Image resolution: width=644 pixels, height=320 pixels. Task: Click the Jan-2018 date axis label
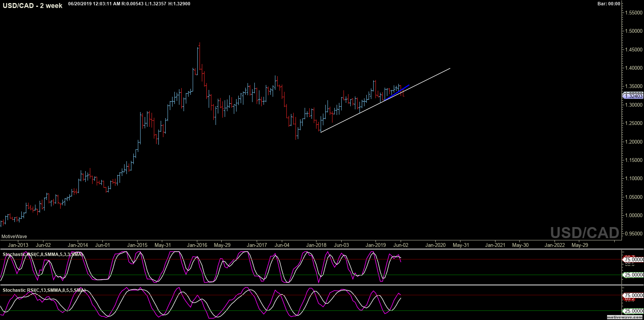[316, 245]
